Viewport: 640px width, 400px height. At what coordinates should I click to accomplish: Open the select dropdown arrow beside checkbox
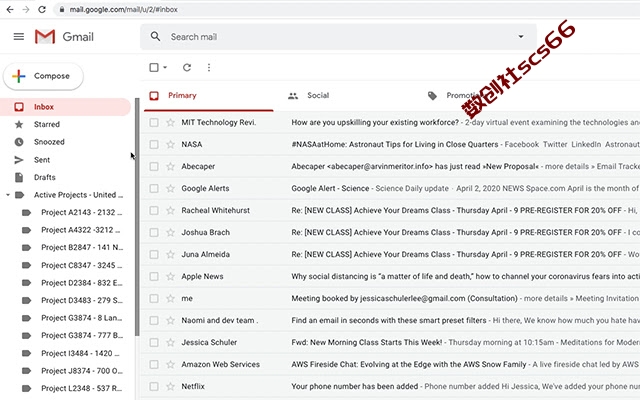click(165, 67)
